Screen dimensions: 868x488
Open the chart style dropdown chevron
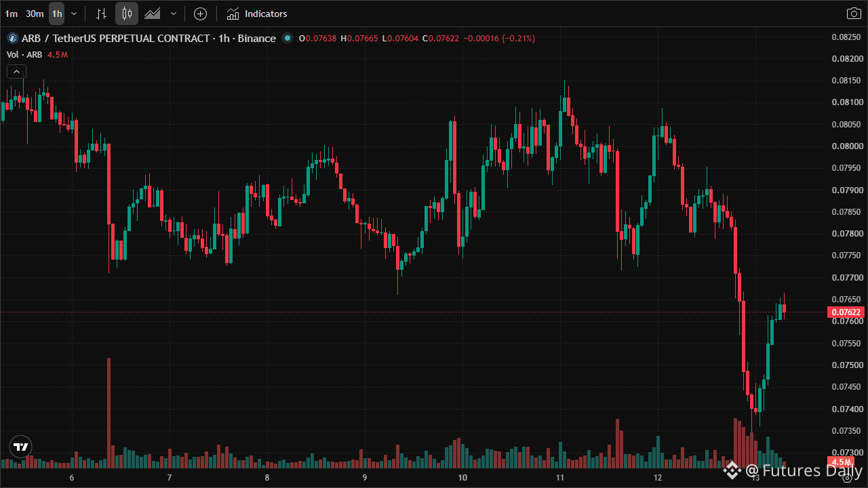pos(174,14)
